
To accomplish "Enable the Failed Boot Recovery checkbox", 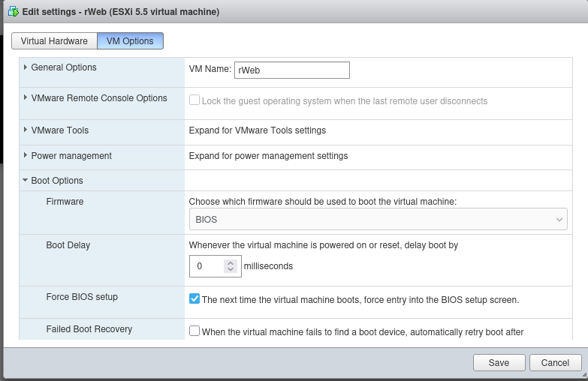I will (x=194, y=331).
